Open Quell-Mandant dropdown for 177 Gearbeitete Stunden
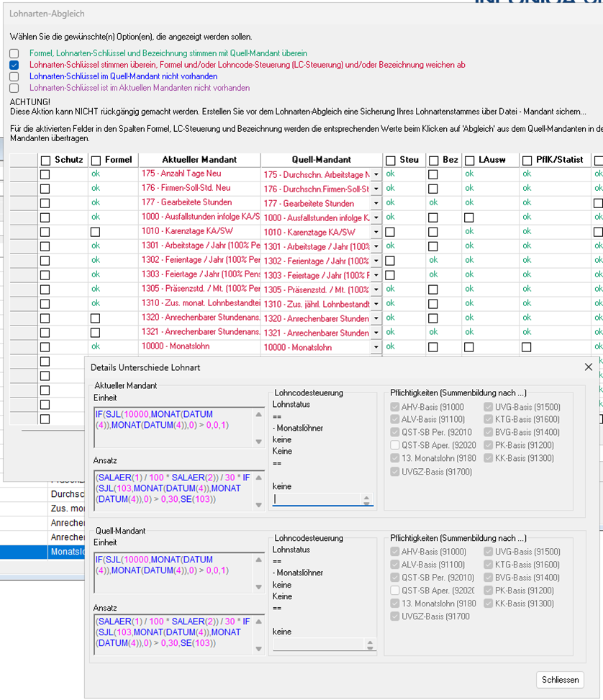603x700 pixels. coord(376,203)
